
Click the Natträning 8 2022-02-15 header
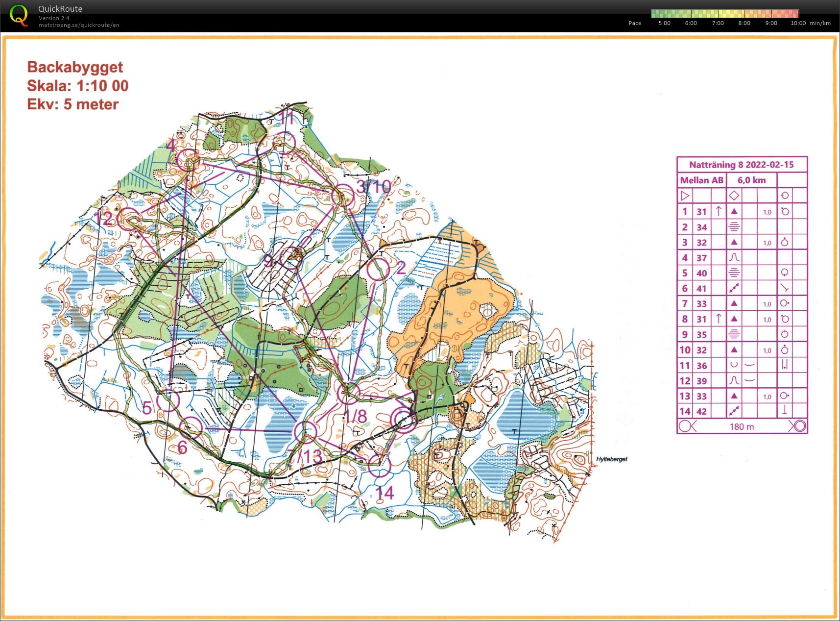[x=742, y=165]
